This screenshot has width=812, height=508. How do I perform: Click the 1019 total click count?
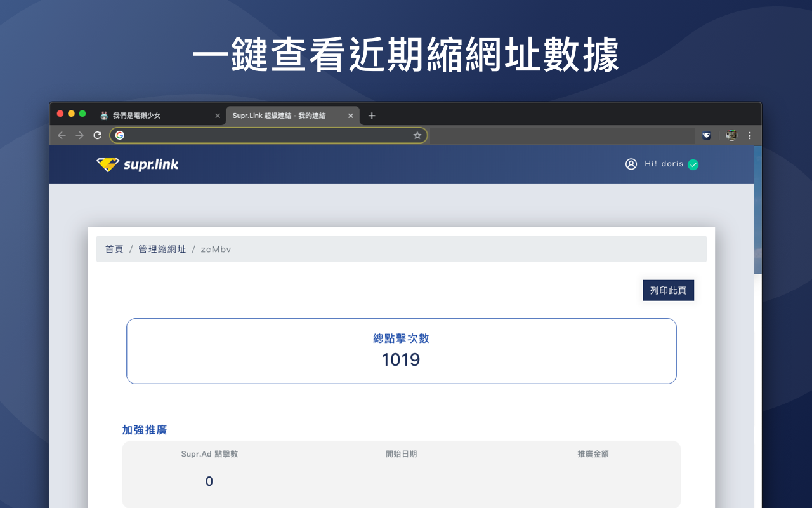(401, 360)
